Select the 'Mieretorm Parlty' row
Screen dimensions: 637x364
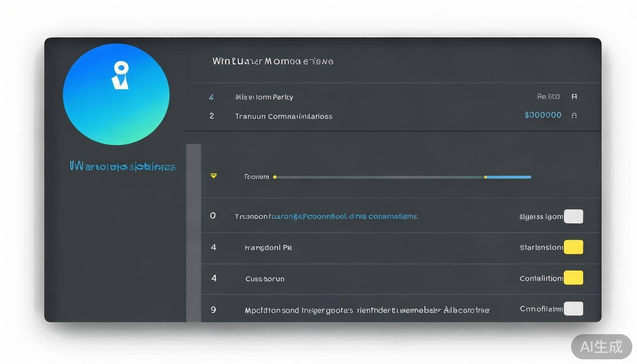(x=264, y=97)
